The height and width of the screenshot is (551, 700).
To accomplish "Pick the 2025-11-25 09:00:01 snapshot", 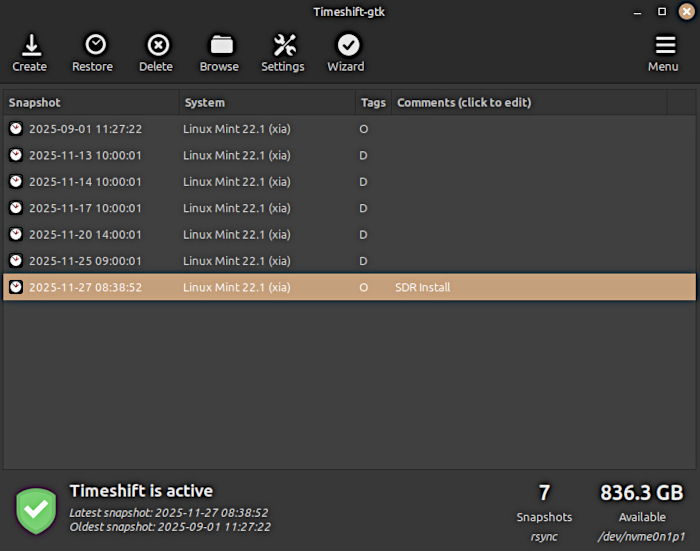I will tap(85, 261).
